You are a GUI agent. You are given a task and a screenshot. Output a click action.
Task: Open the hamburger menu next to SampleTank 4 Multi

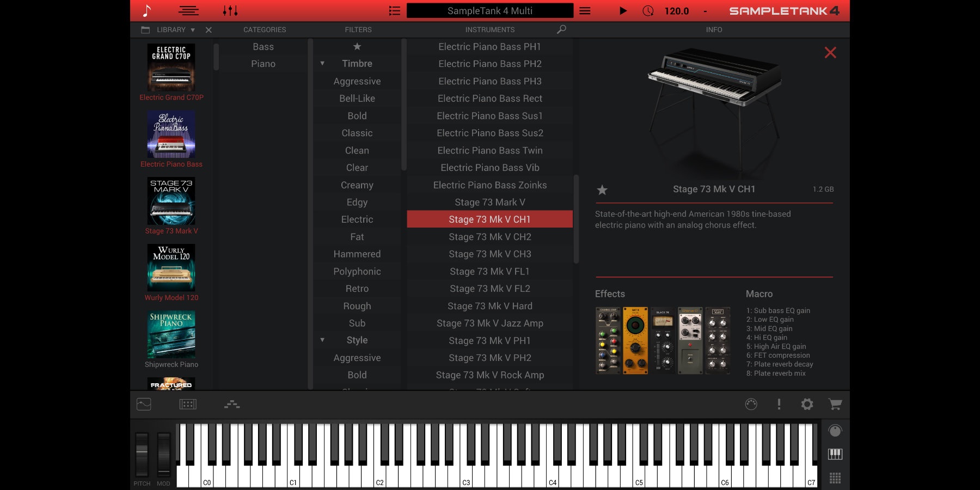point(585,11)
